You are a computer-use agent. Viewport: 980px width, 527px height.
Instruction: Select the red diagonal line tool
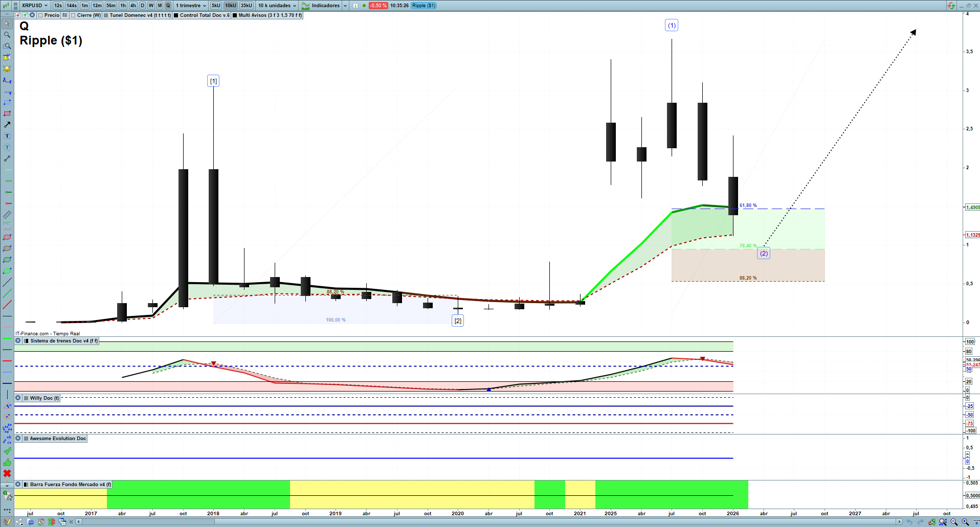click(x=7, y=305)
